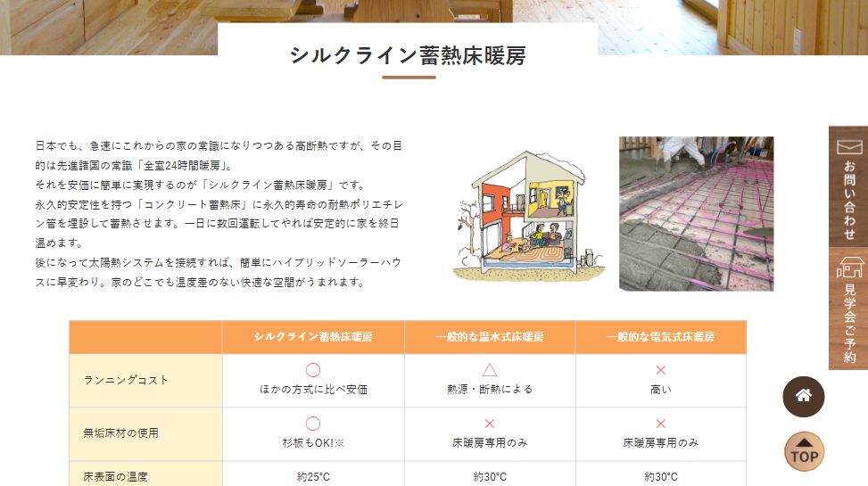868x486 pixels.
Task: Click the floor piping construction photo
Action: click(697, 214)
